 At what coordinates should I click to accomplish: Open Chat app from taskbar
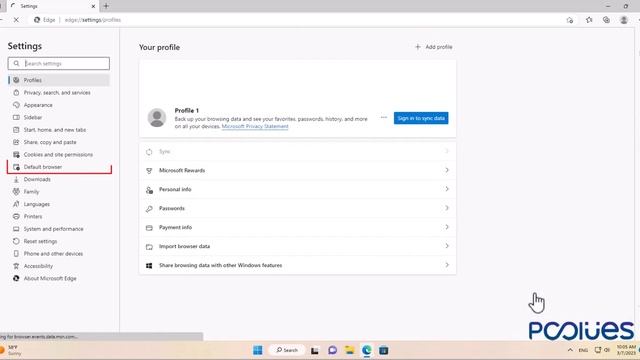(x=332, y=350)
